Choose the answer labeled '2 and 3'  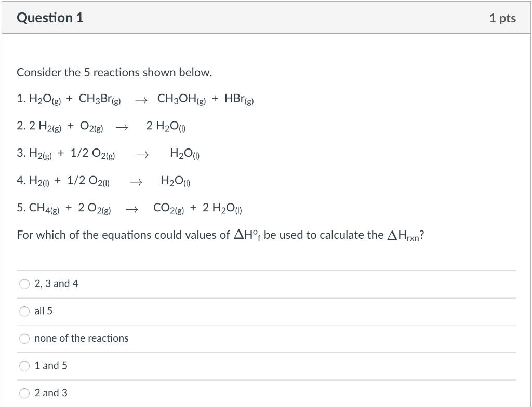[x=50, y=393]
